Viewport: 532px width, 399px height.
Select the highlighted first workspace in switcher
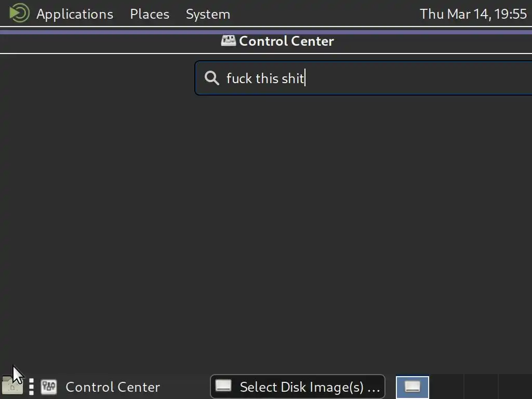click(x=412, y=387)
